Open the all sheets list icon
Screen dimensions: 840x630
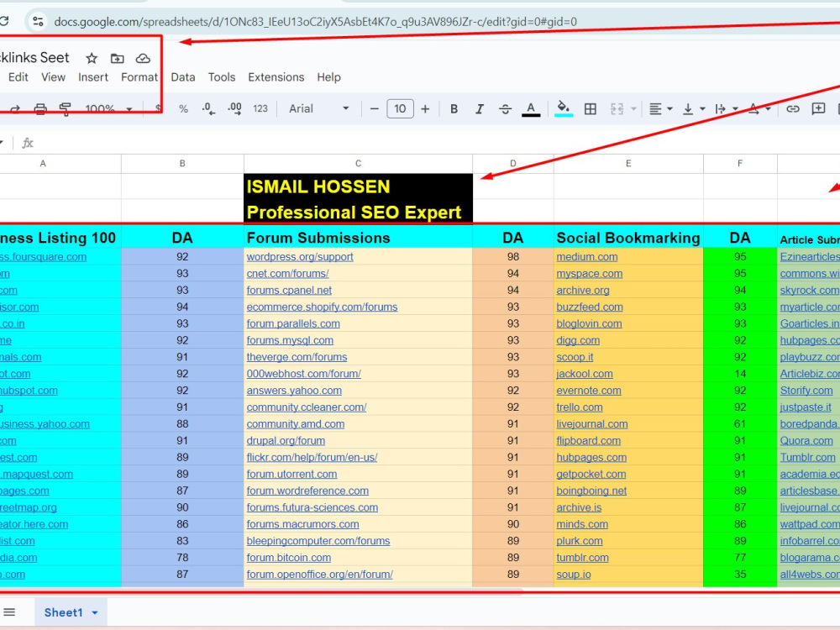click(9, 612)
